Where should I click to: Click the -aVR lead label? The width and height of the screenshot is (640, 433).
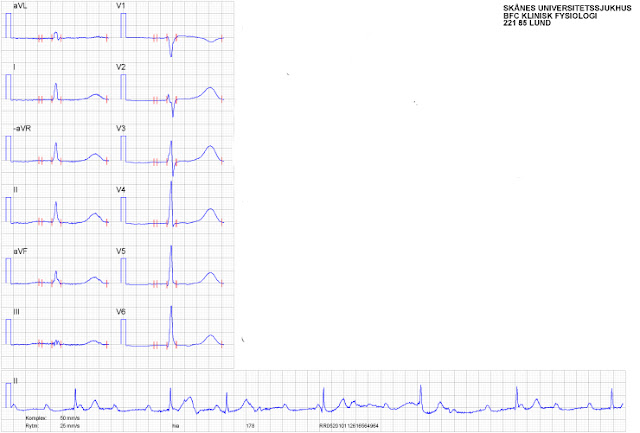(x=22, y=129)
